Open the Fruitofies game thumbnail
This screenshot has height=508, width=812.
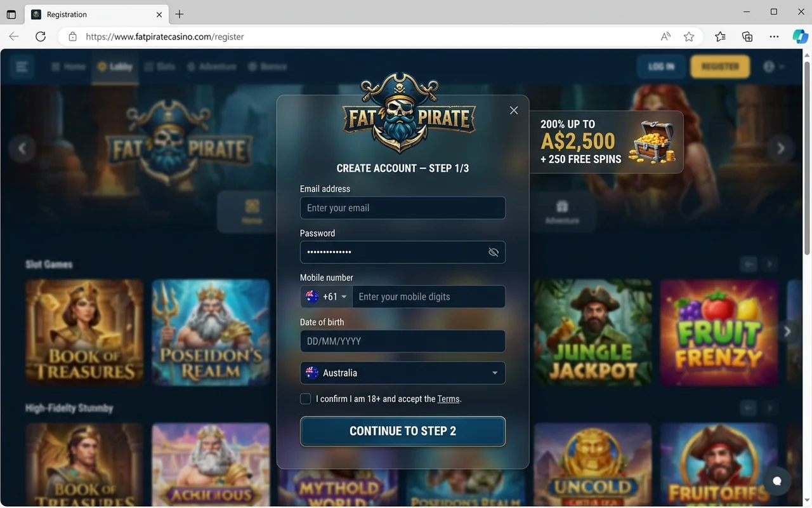(719, 465)
